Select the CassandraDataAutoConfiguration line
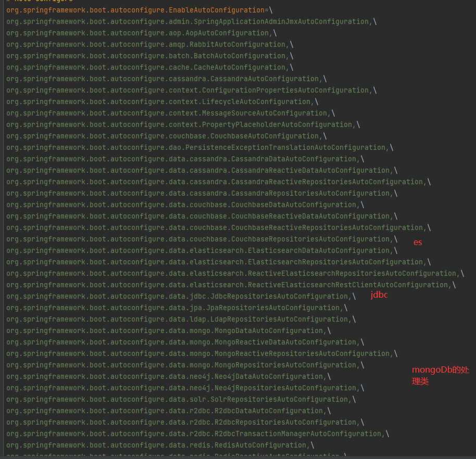The image size is (476, 459). click(x=185, y=159)
